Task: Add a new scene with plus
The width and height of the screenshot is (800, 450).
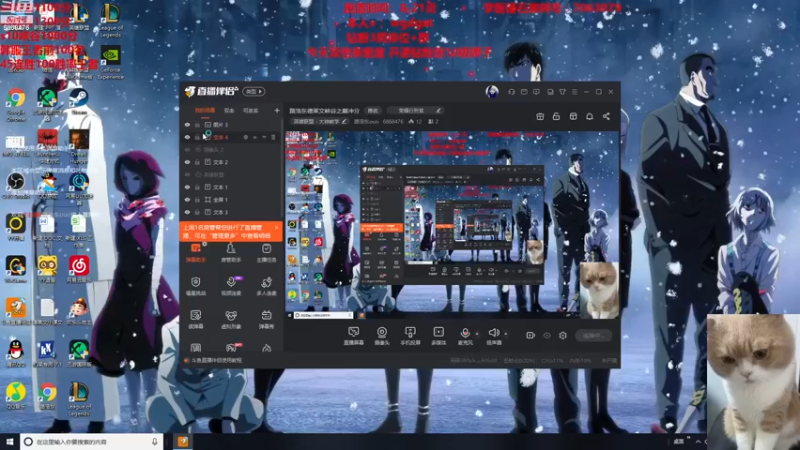Action: pyautogui.click(x=277, y=110)
